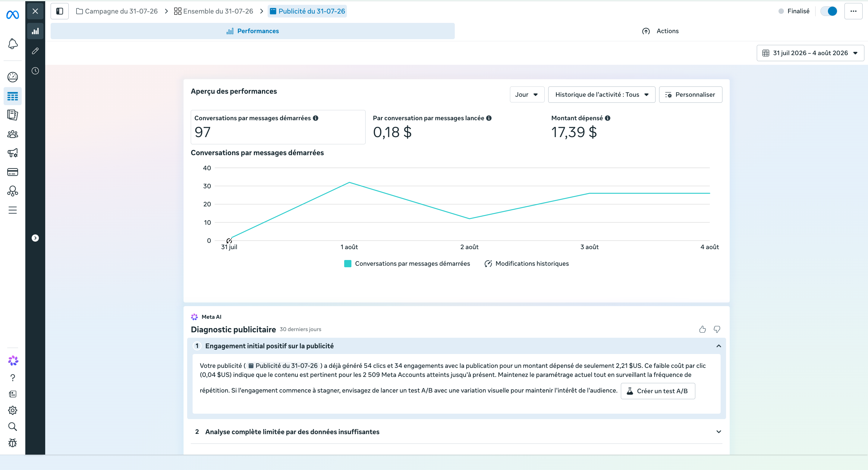868x470 pixels.
Task: Give thumbs up to the diagnostic
Action: [x=702, y=329]
